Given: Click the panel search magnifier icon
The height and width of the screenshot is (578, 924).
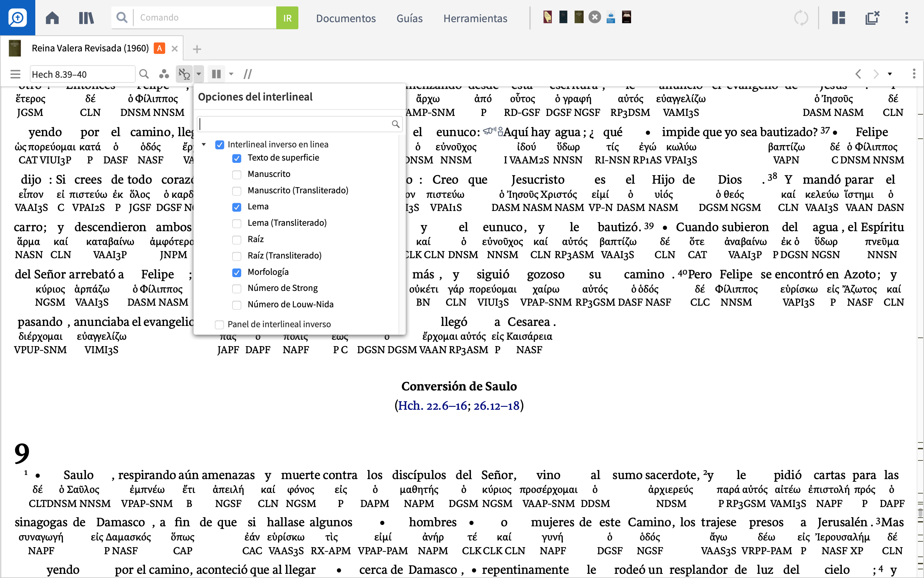Looking at the screenshot, I should click(144, 74).
